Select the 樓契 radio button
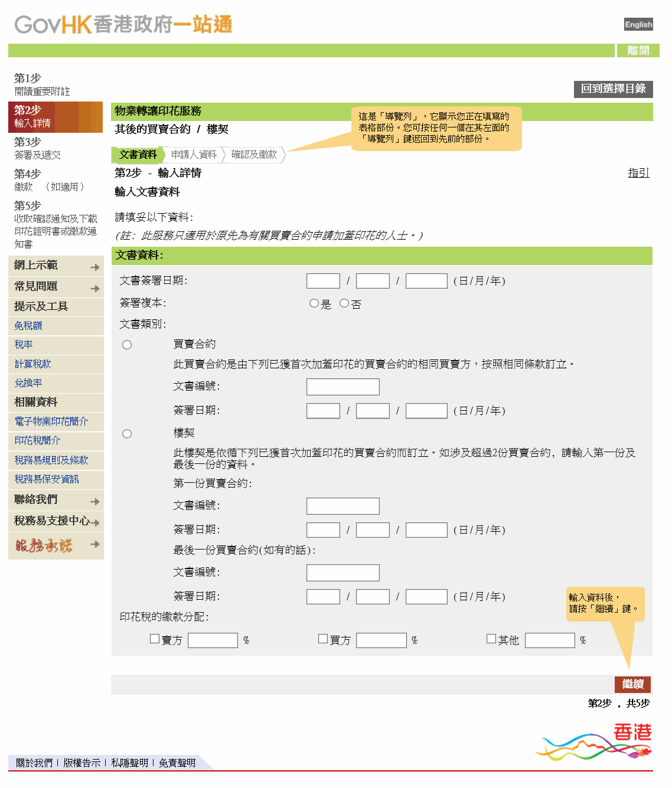The image size is (672, 788). [127, 433]
